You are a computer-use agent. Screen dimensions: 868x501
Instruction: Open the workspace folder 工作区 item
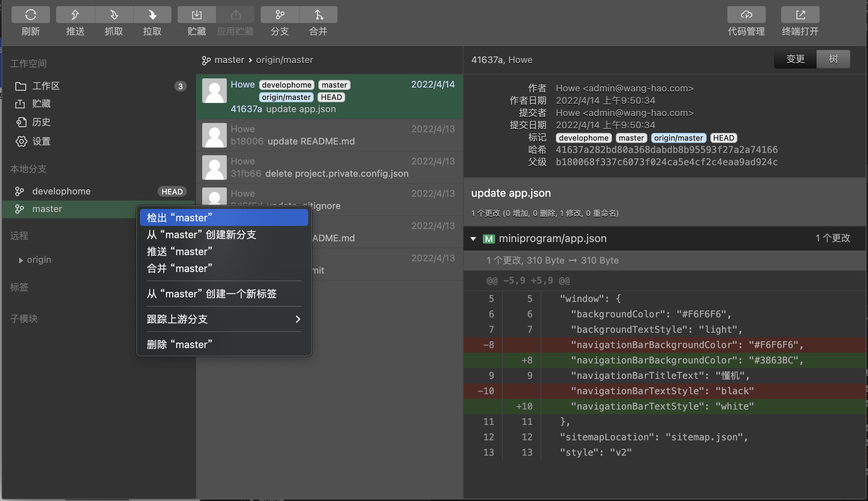(x=98, y=86)
